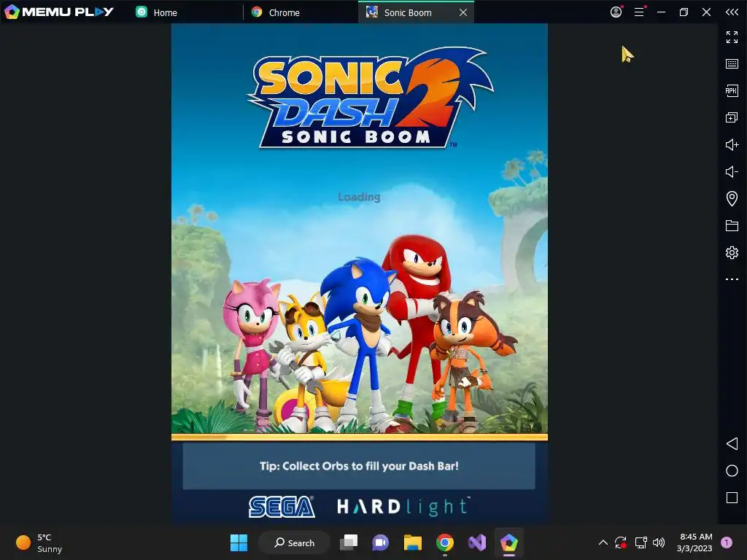747x560 pixels.
Task: Open File Explorer from taskbar
Action: (x=413, y=542)
